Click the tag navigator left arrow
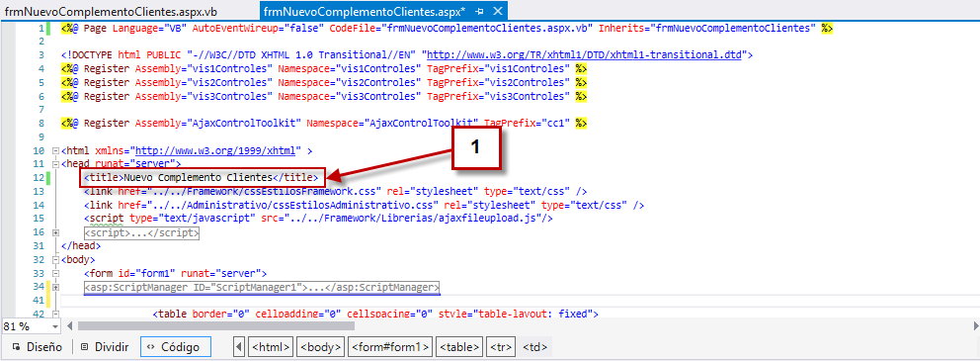Viewport: 980px width, 361px height. (239, 346)
